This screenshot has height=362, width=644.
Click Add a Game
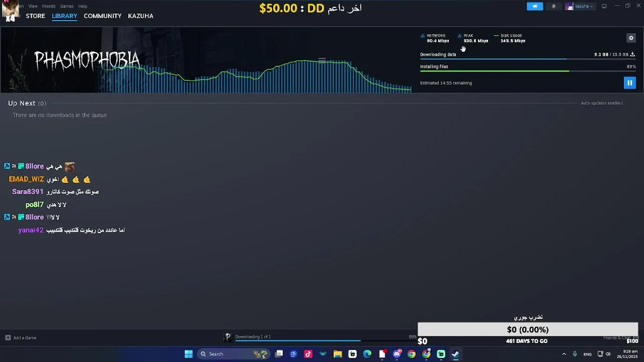25,338
